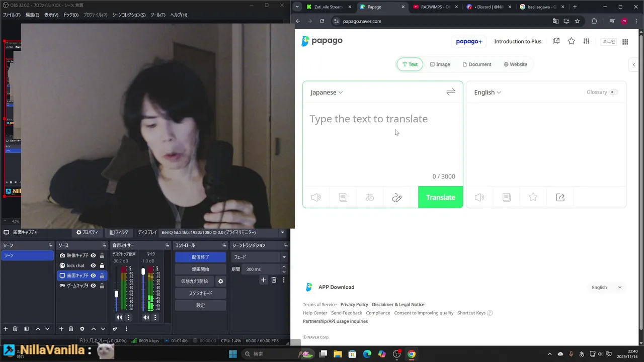Share the translation result
The width and height of the screenshot is (644, 362).
pos(560,198)
